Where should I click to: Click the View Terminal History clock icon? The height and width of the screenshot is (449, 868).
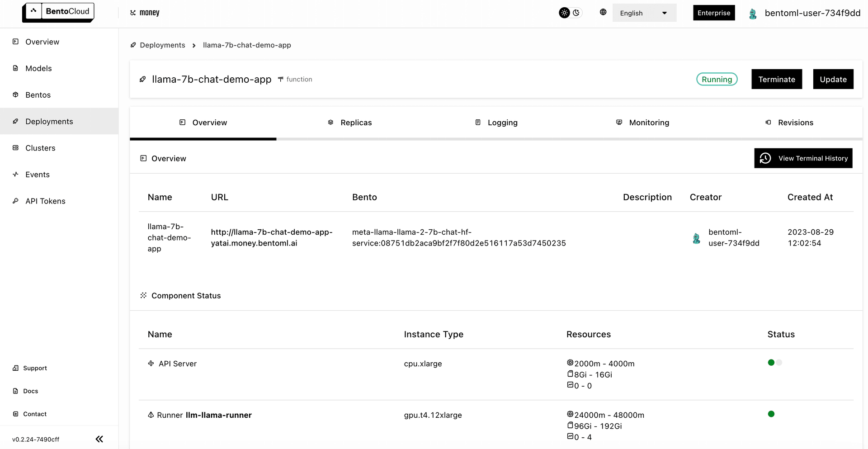[x=765, y=158]
